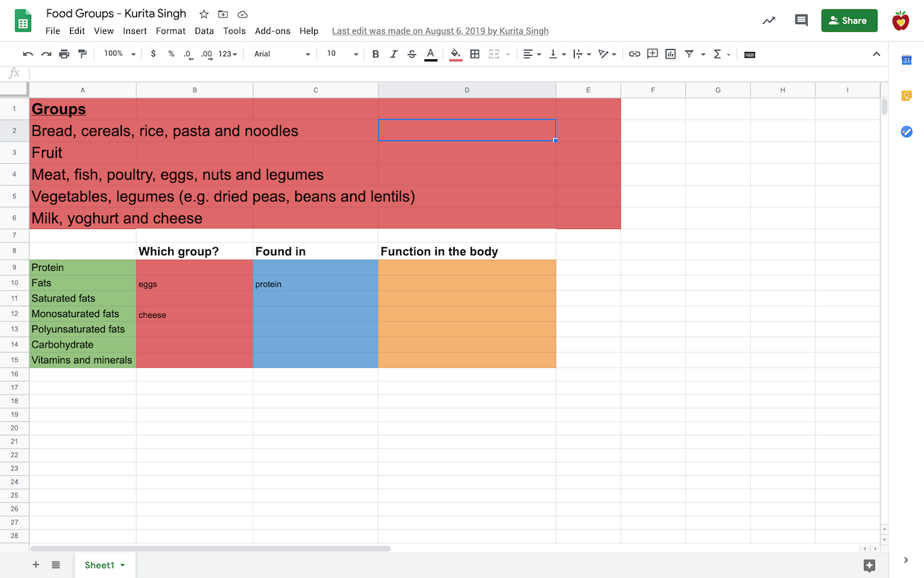Viewport: 924px width, 578px height.
Task: Insert a link using the link icon
Action: [x=635, y=53]
